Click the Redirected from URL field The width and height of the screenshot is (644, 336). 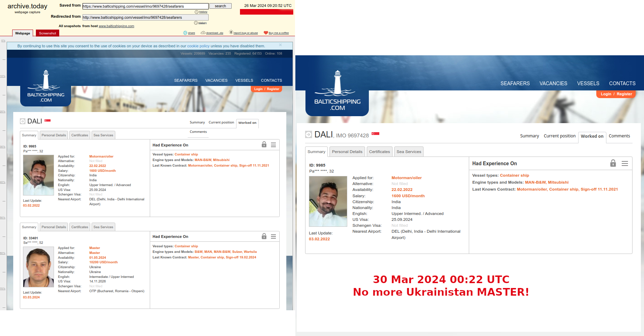pyautogui.click(x=145, y=17)
